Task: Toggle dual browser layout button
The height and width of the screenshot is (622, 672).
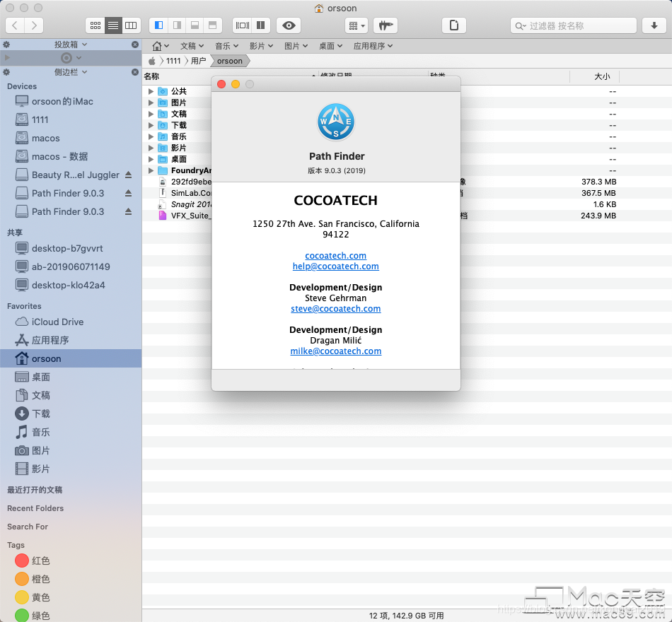Action: tap(260, 25)
